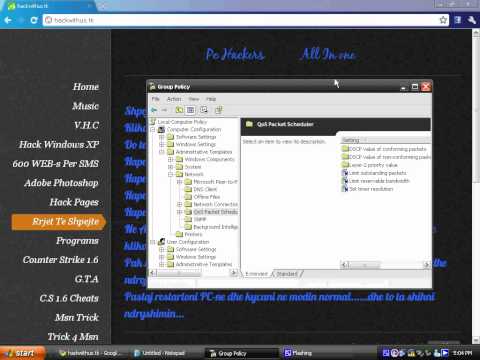
Task: Click the Help toolbar icon in Group Policy
Action: click(x=219, y=110)
